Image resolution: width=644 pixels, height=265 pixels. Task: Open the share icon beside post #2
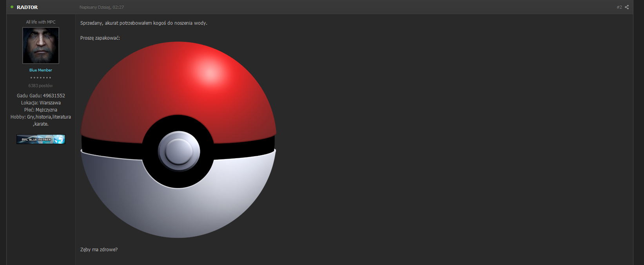pyautogui.click(x=627, y=7)
